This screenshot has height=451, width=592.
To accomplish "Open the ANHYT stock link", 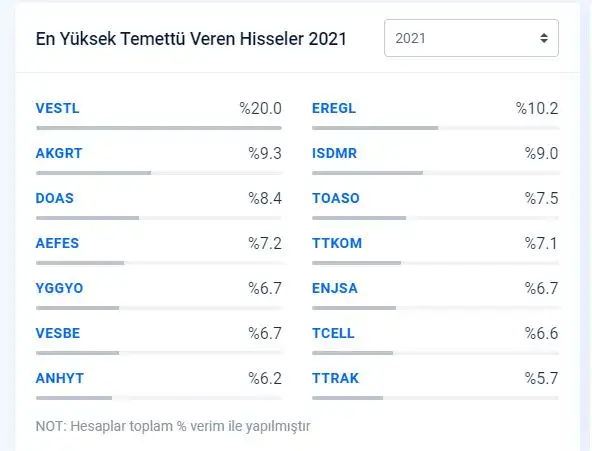I will [60, 378].
